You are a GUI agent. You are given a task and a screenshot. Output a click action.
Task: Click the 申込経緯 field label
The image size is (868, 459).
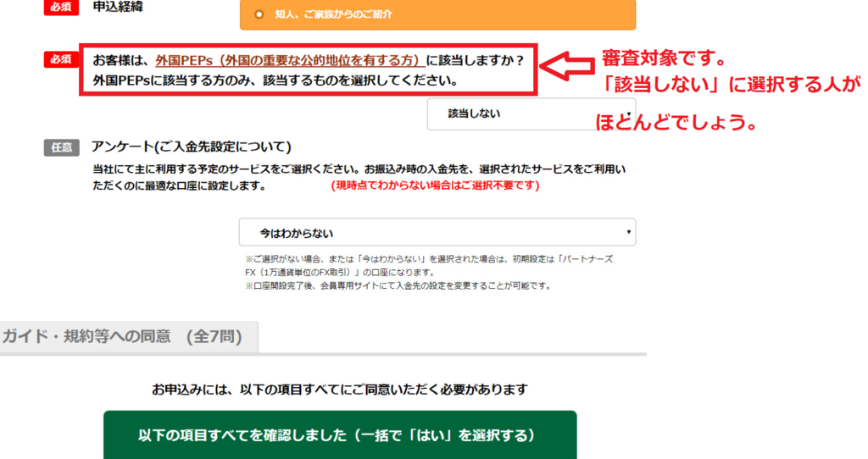pyautogui.click(x=117, y=7)
